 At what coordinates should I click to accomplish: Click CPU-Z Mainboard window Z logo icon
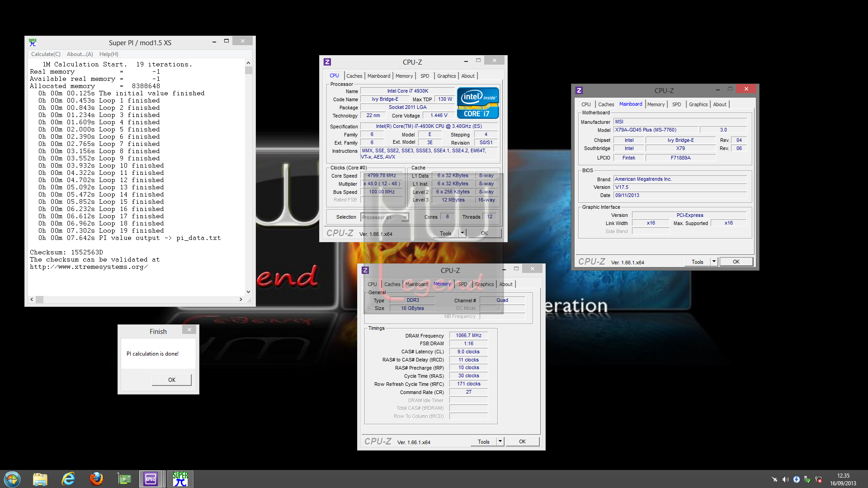pos(579,90)
